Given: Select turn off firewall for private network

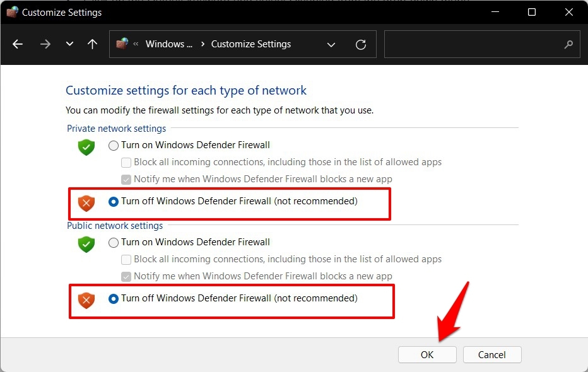Looking at the screenshot, I should pyautogui.click(x=114, y=202).
